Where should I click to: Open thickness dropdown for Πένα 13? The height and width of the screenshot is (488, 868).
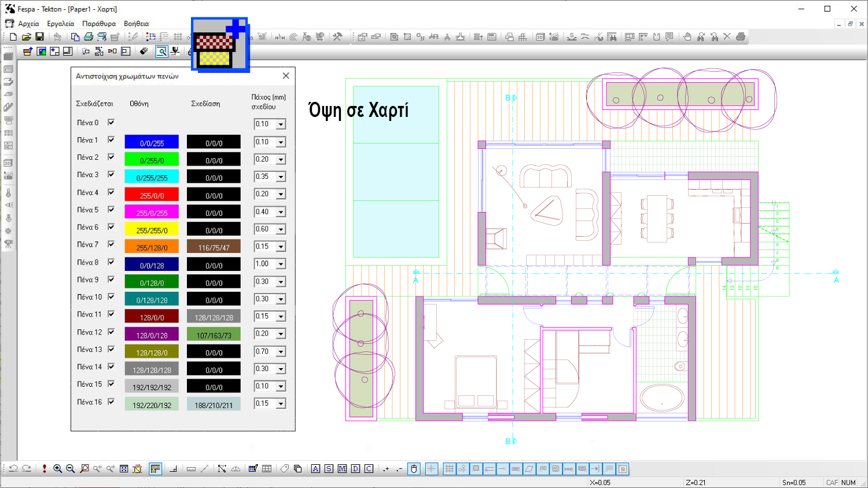tap(281, 351)
